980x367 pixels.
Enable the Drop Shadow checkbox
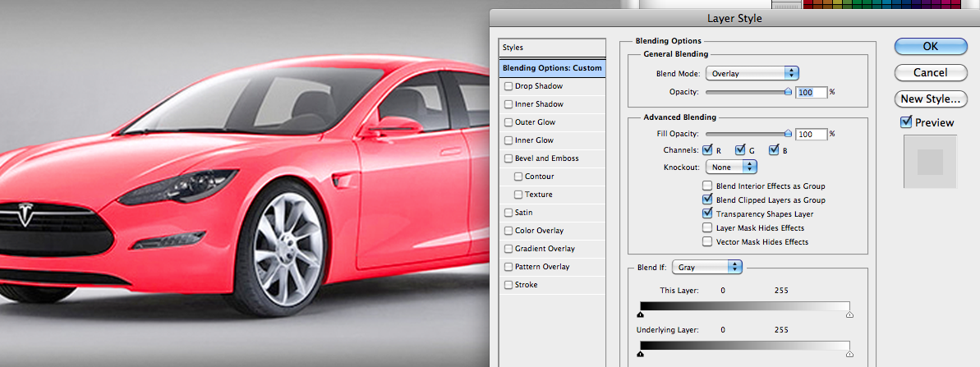click(508, 86)
